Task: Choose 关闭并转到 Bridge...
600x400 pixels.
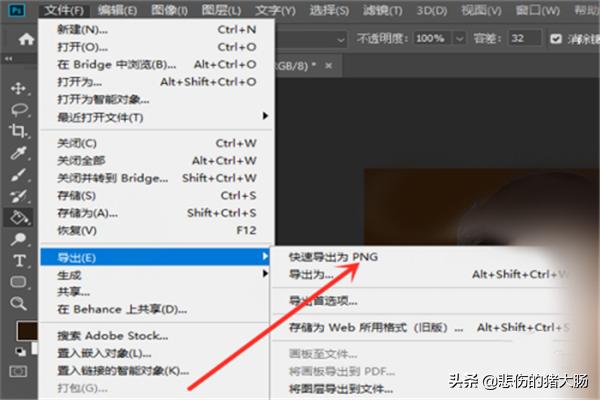Action: click(157, 178)
